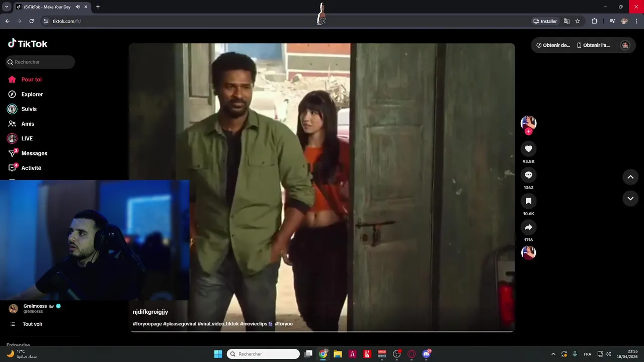Screen dimensions: 644x362
Task: Follow creator with red plus badge
Action: [x=528, y=131]
